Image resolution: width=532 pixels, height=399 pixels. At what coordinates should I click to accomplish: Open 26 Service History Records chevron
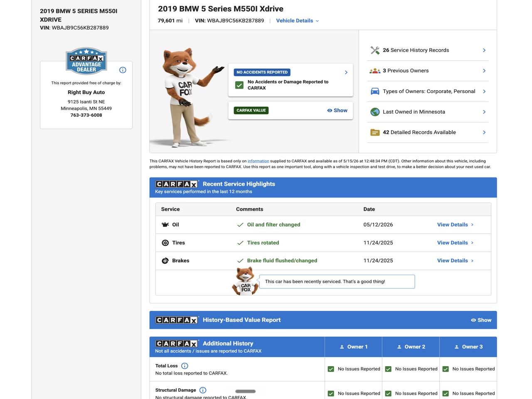(x=484, y=50)
